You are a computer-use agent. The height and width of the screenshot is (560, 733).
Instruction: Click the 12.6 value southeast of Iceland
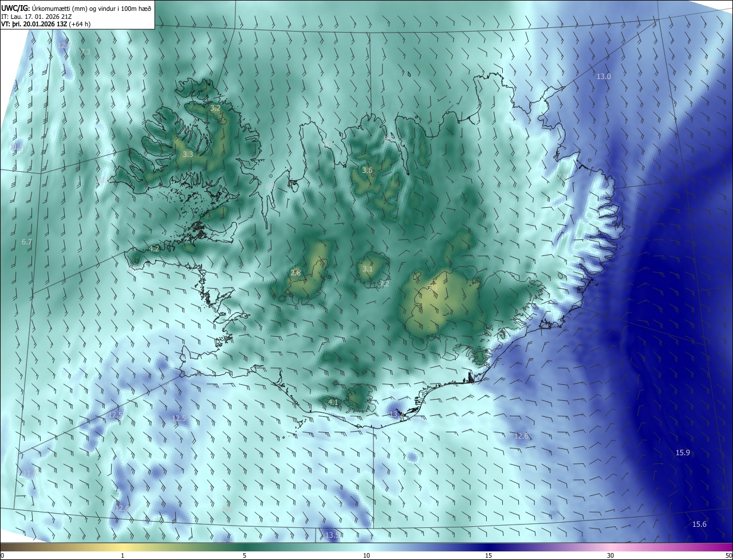(x=521, y=436)
